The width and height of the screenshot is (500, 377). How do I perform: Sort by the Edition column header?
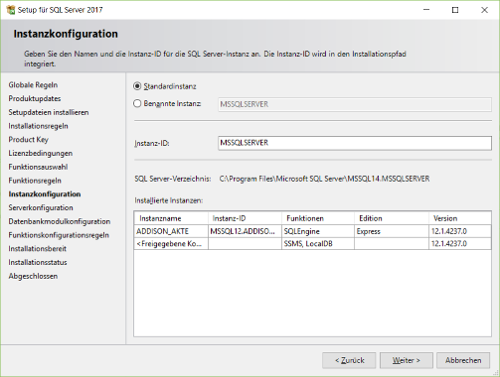click(x=391, y=218)
